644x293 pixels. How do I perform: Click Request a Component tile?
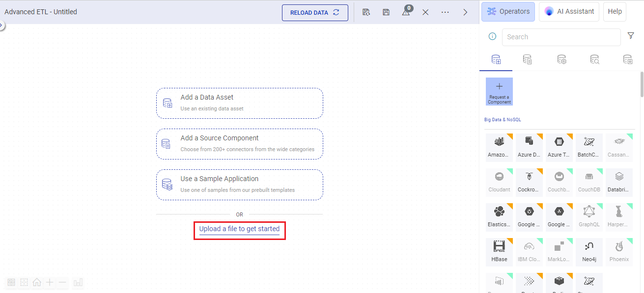[499, 91]
